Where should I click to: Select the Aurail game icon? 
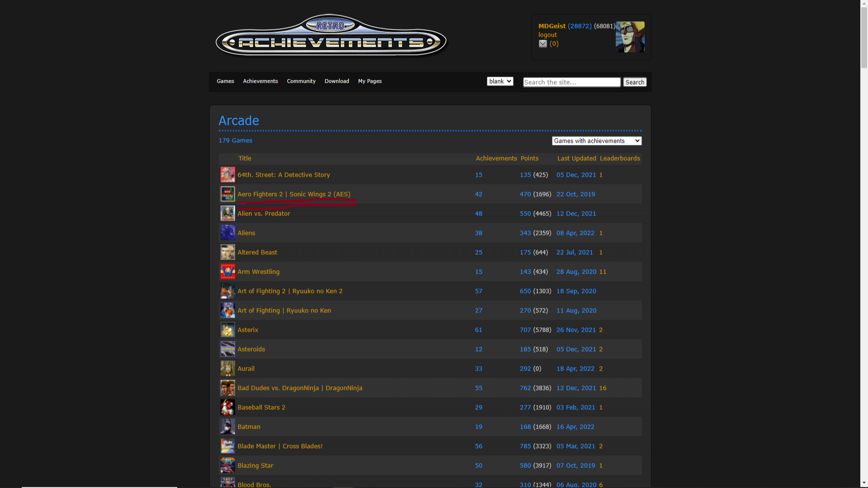click(x=227, y=369)
